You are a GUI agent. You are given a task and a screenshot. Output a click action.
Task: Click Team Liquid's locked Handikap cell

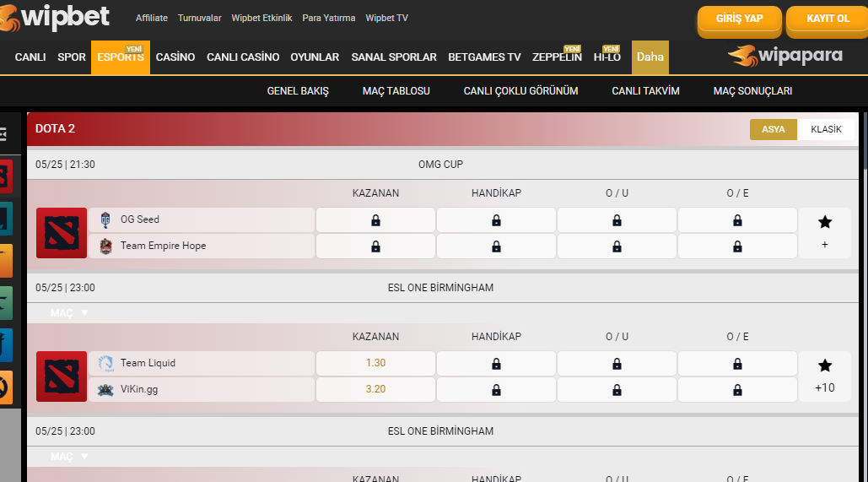496,364
